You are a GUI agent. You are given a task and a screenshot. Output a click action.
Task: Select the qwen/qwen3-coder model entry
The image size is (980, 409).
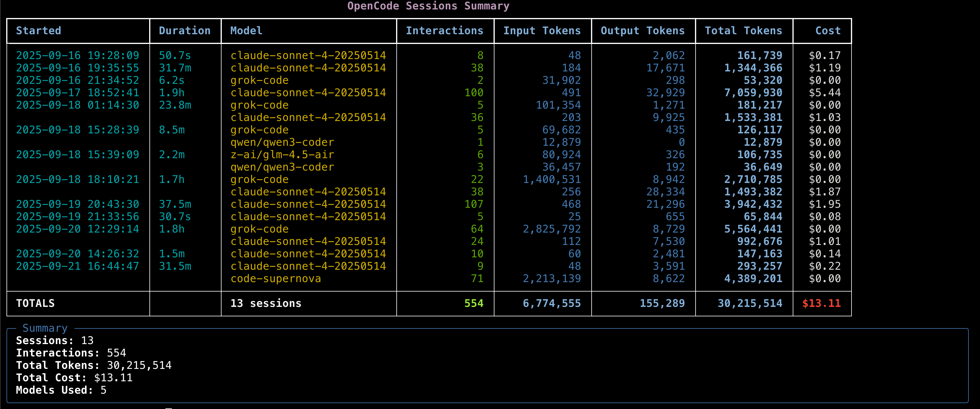pyautogui.click(x=282, y=142)
